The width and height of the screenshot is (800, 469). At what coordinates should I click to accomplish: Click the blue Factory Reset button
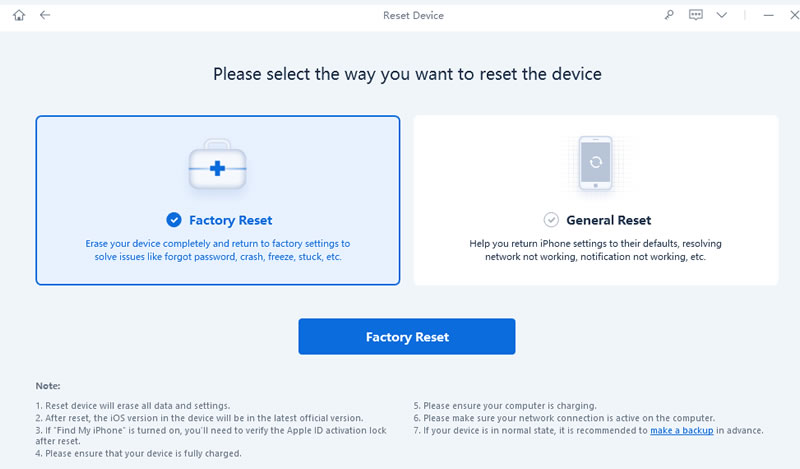coord(407,336)
